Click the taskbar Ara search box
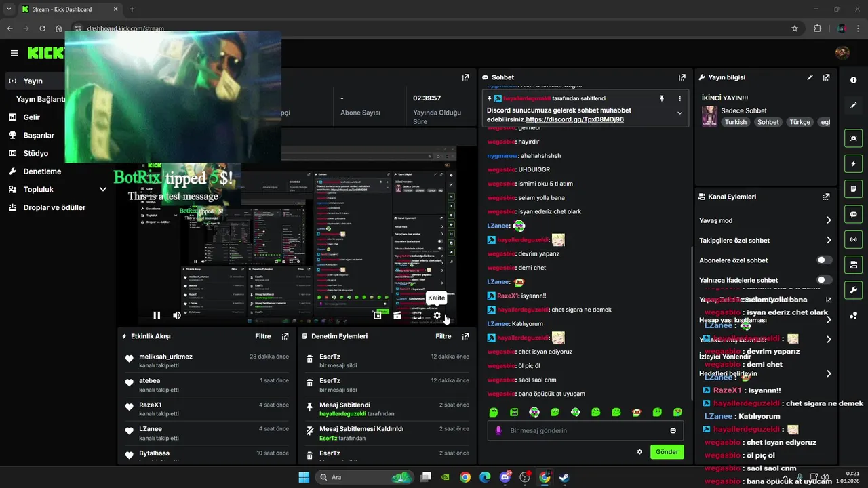 (x=366, y=477)
